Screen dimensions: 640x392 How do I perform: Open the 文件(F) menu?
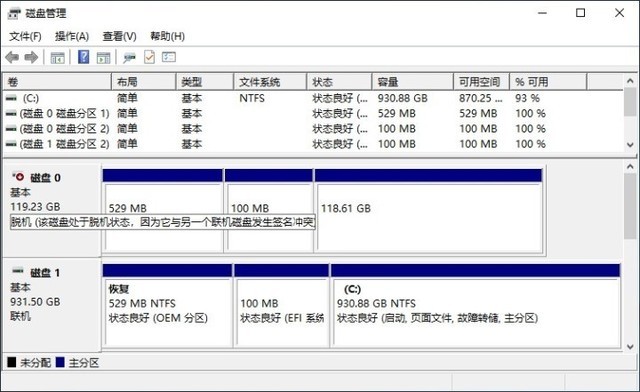pos(25,36)
